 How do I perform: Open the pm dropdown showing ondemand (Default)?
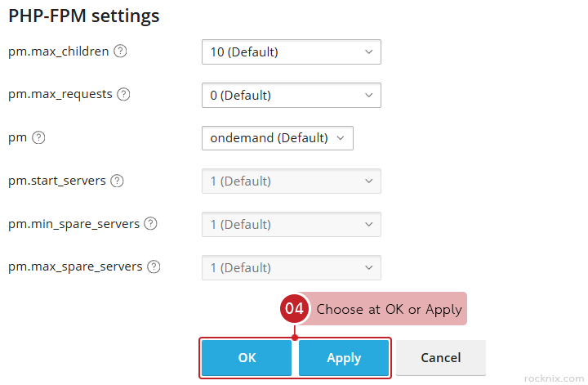(x=277, y=138)
